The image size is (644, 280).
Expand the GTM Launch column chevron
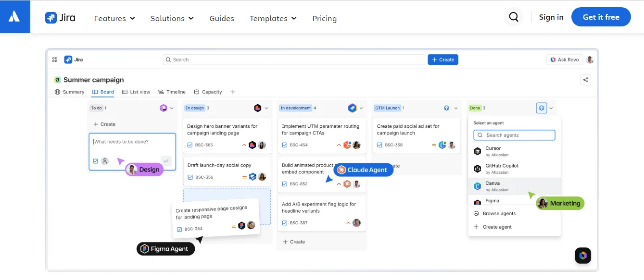pyautogui.click(x=456, y=108)
